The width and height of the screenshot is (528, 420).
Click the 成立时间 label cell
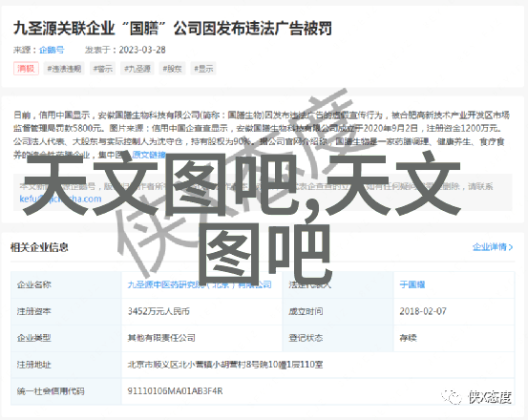coord(338,311)
